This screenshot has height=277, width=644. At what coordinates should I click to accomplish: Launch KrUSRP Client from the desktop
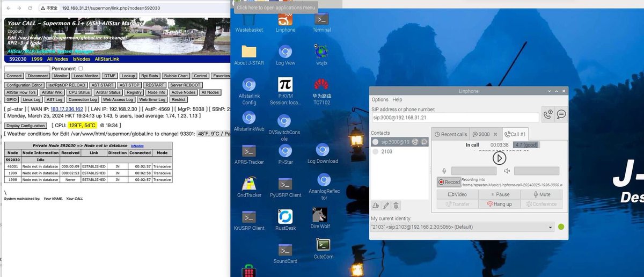click(x=249, y=220)
